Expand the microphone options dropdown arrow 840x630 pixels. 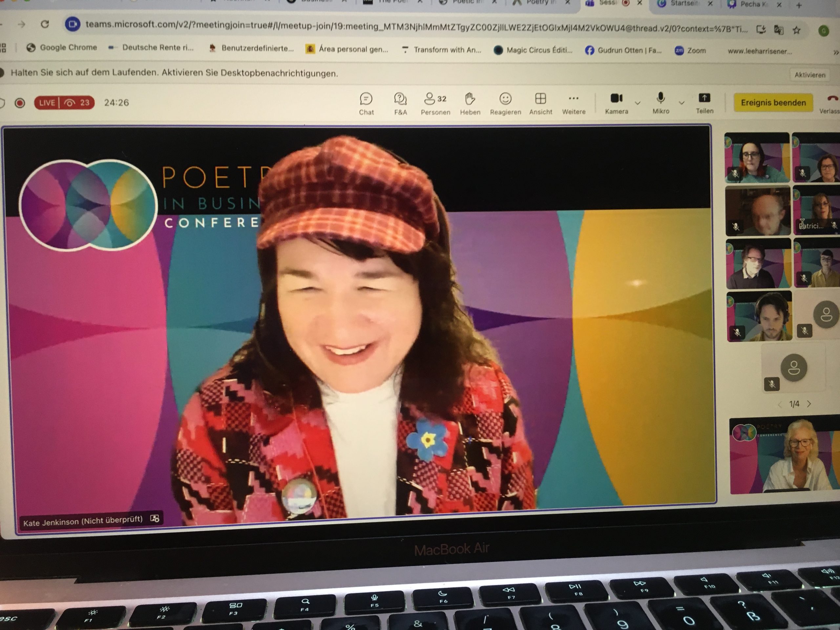coord(682,103)
